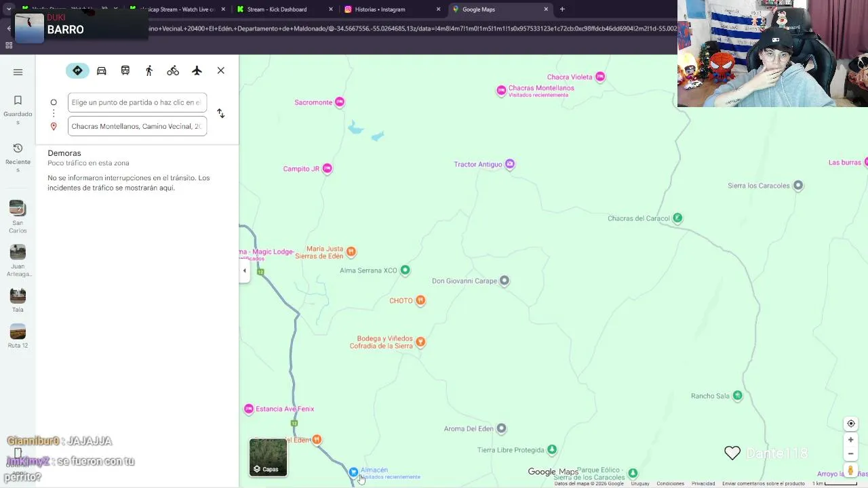
Task: Open the Capas layers thumbnail
Action: (x=268, y=457)
